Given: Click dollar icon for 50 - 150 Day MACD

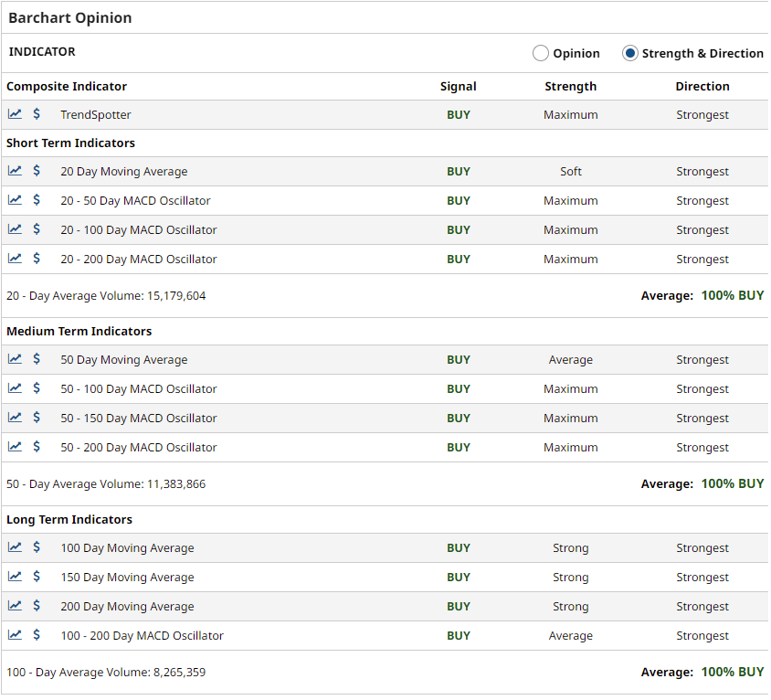Looking at the screenshot, I should click(x=37, y=417).
